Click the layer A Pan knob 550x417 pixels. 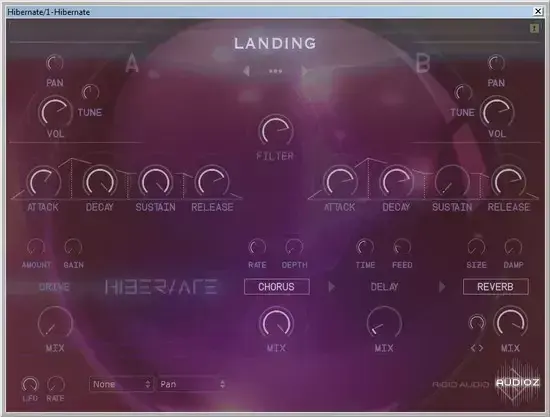pos(55,63)
